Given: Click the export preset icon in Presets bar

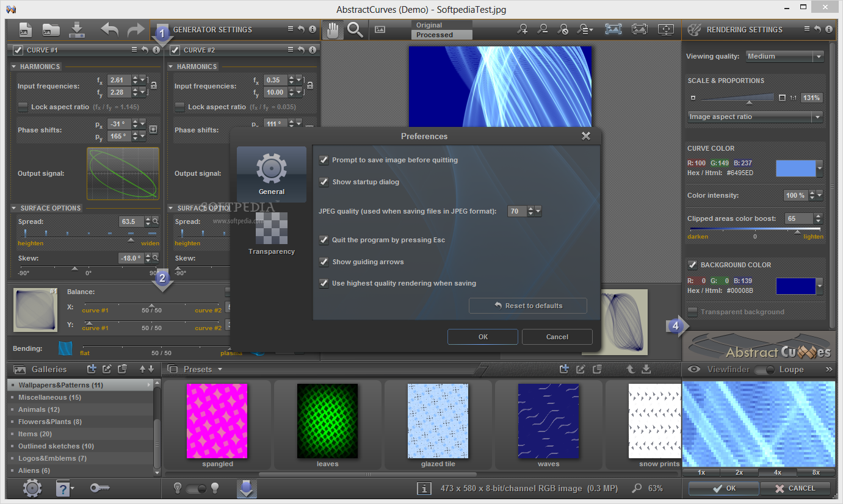Looking at the screenshot, I should point(646,369).
